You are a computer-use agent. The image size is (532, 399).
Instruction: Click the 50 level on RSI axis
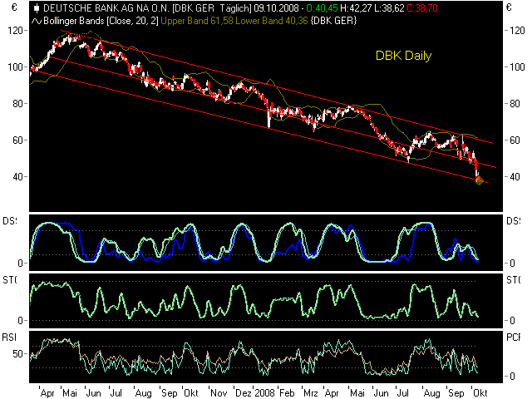pos(17,354)
